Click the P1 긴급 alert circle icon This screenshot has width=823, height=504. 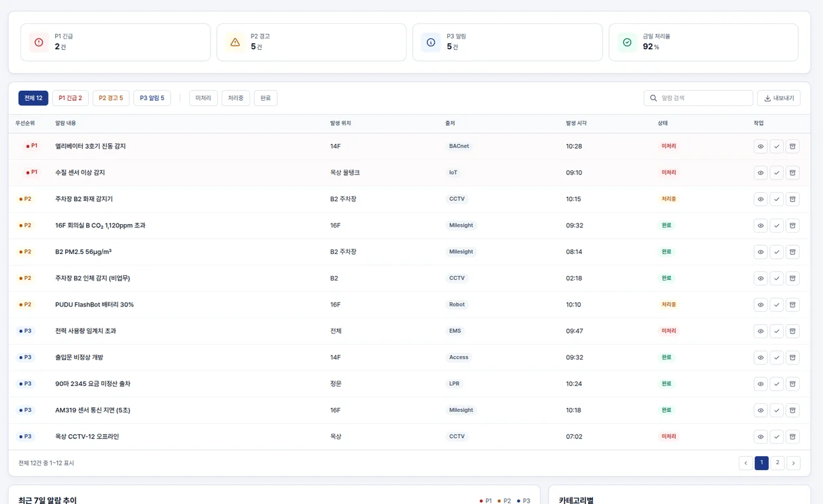click(x=38, y=42)
